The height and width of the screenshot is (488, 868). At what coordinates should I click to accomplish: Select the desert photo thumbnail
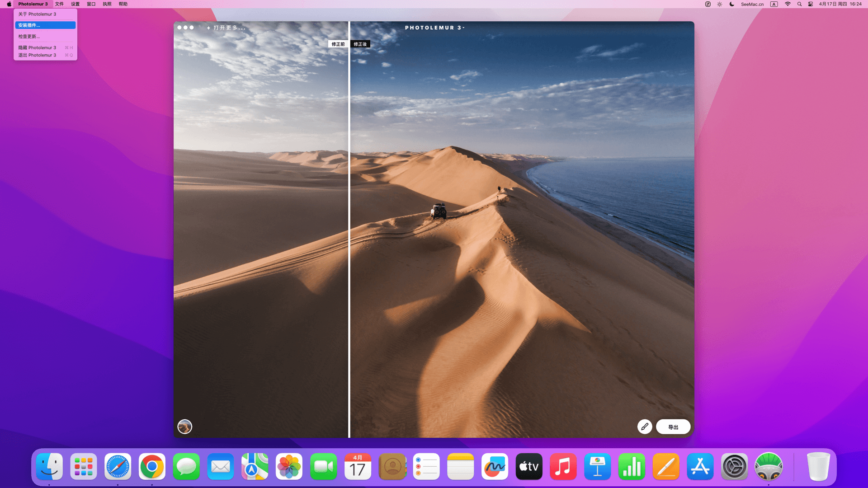pos(184,427)
